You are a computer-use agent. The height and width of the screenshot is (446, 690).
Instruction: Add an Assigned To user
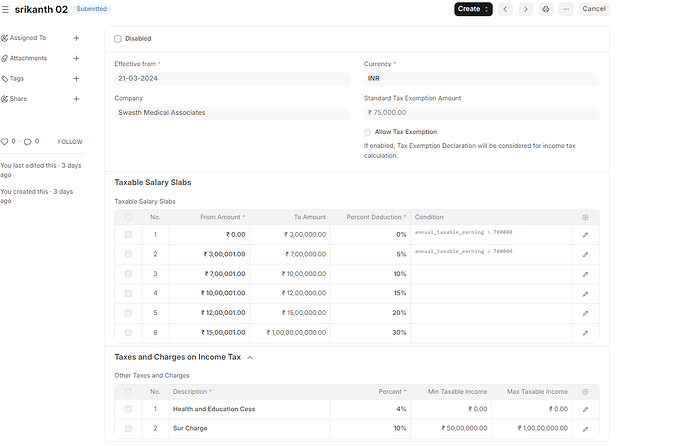click(x=76, y=38)
